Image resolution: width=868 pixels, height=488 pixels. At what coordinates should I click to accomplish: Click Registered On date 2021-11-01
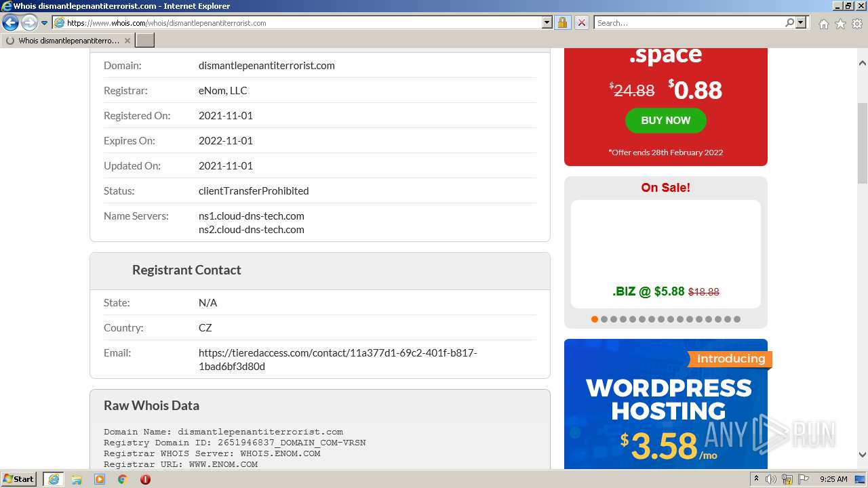click(x=226, y=116)
